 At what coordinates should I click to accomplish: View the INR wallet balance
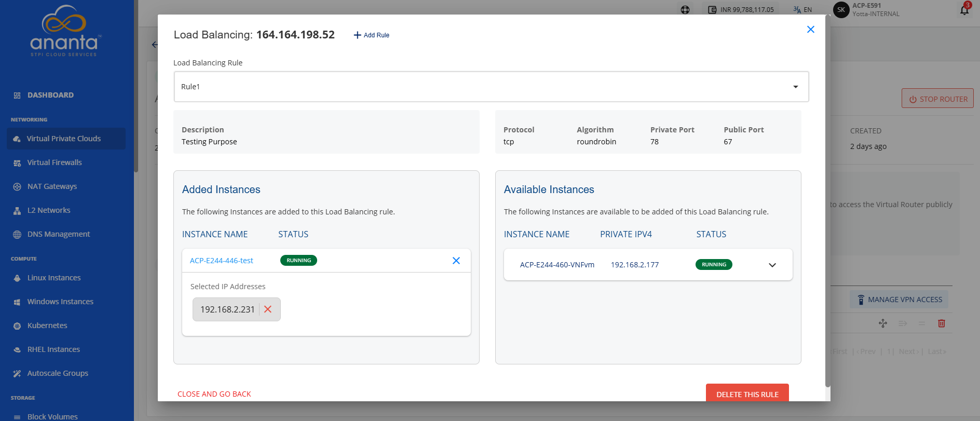tap(741, 10)
